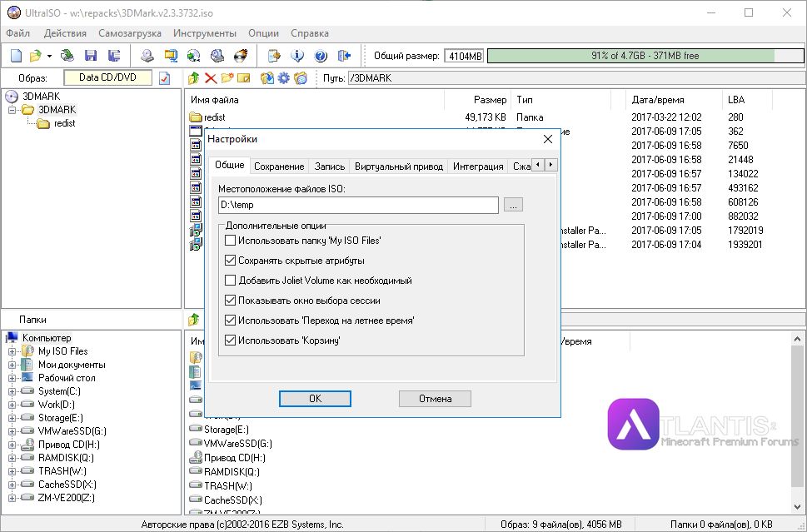Click the Burn CD/DVD image icon
Screen dimensions: 807x532
pos(241,56)
